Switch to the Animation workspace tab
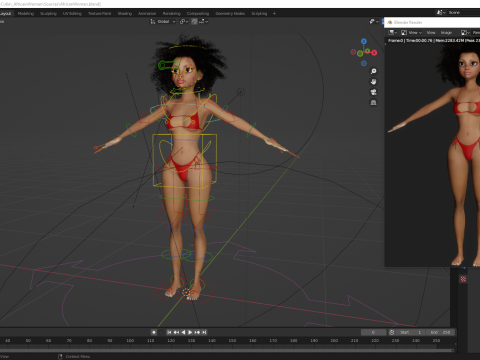This screenshot has width=480, height=360. (x=147, y=14)
